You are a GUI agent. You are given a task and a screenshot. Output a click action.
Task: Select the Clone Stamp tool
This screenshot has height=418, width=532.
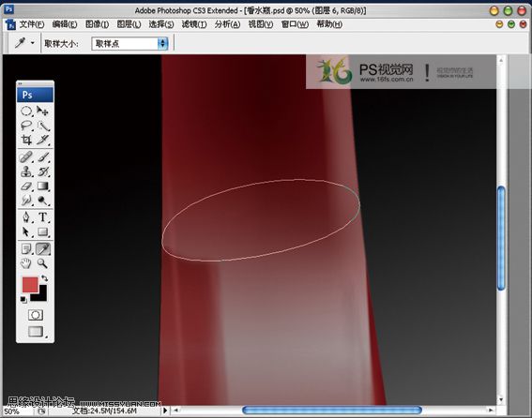point(26,172)
